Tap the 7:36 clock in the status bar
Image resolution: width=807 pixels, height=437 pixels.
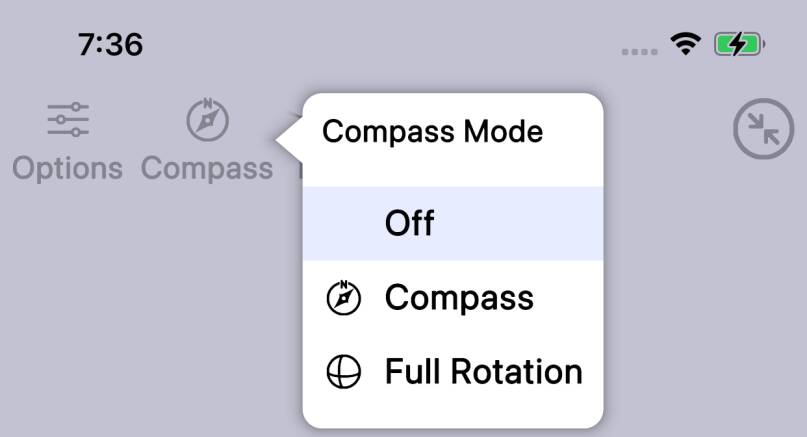(110, 44)
